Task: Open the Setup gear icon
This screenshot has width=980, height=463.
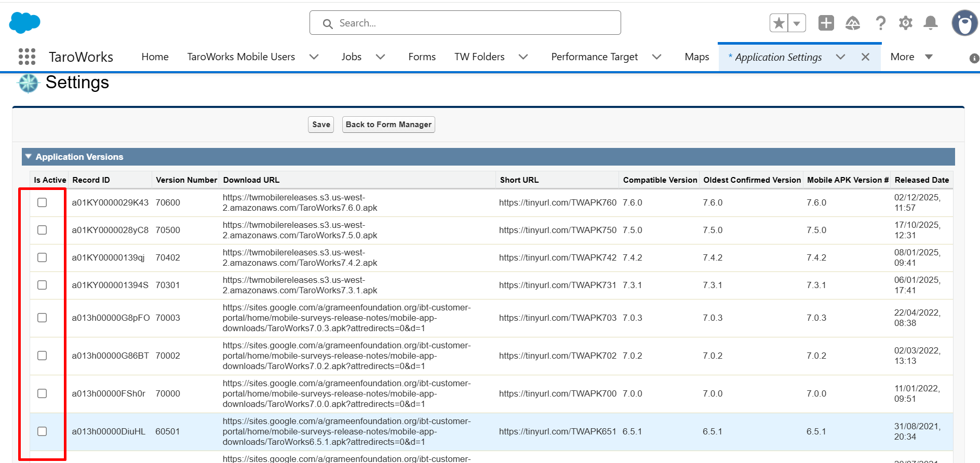Action: (x=906, y=23)
